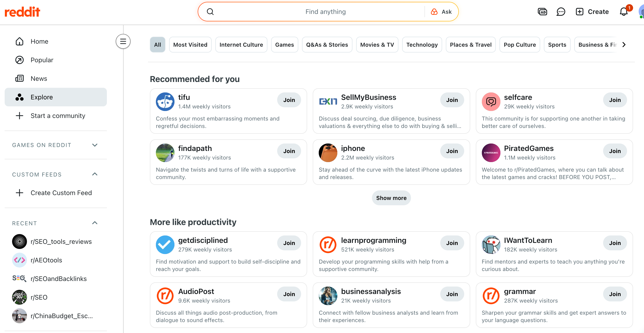Click the Start a community plus icon
The width and height of the screenshot is (644, 333).
point(20,116)
